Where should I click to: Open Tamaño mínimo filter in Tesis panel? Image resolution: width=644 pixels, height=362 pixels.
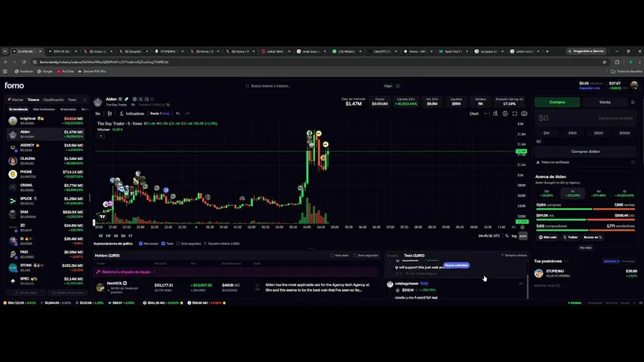pyautogui.click(x=514, y=256)
